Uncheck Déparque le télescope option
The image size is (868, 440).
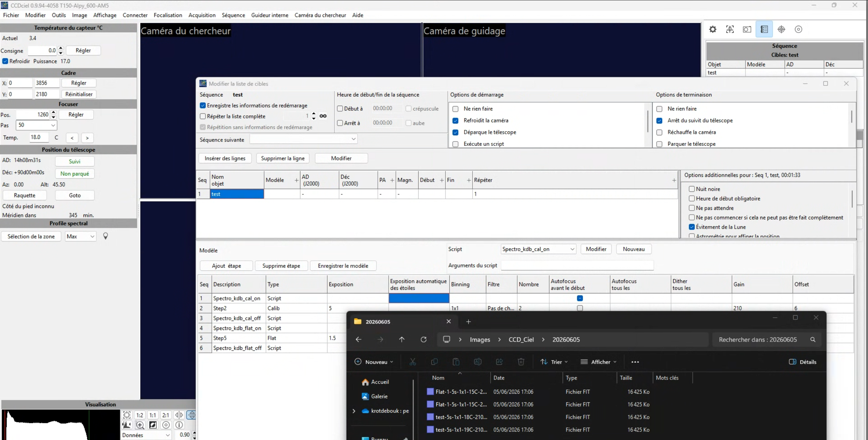tap(456, 132)
